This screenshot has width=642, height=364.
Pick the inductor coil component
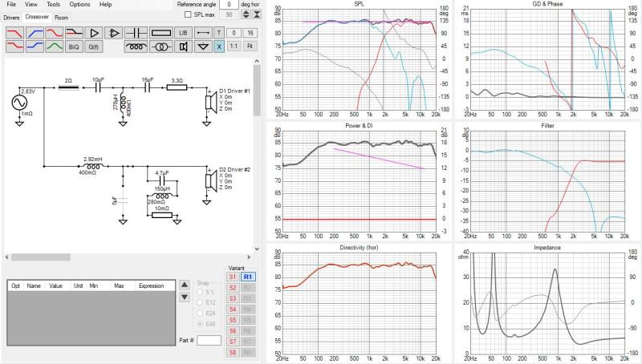click(136, 47)
